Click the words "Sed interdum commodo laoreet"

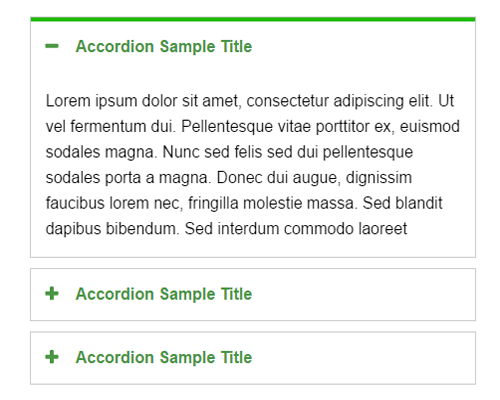[296, 229]
